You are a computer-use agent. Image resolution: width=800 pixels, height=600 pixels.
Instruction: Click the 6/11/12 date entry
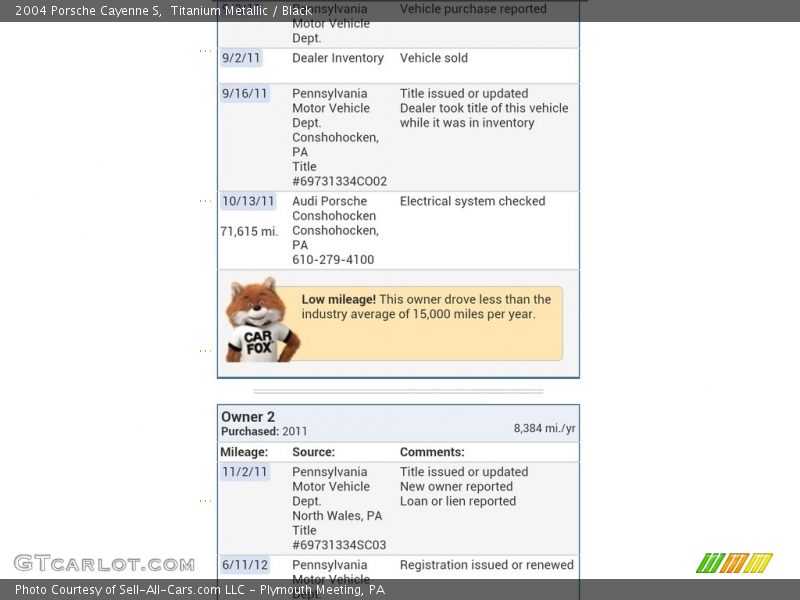point(245,565)
